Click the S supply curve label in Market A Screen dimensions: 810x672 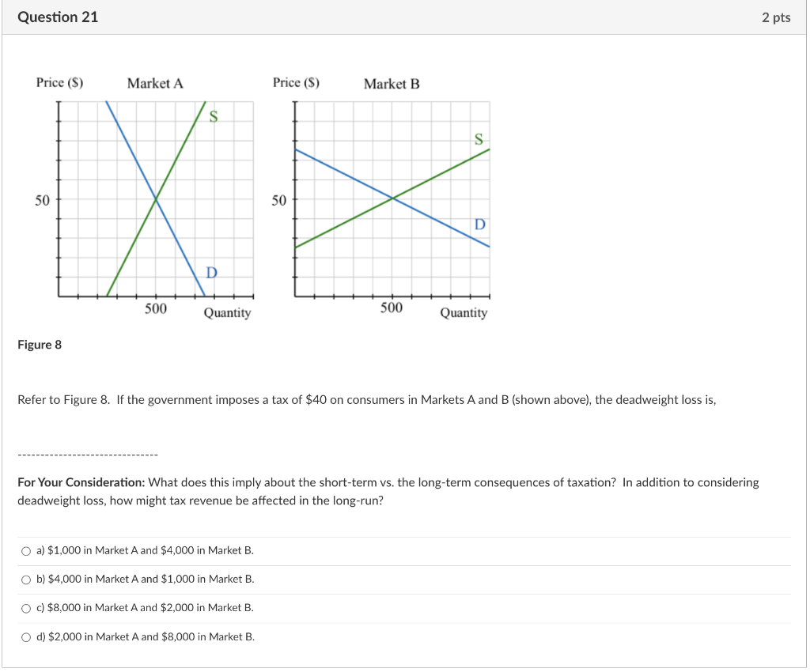click(x=212, y=117)
